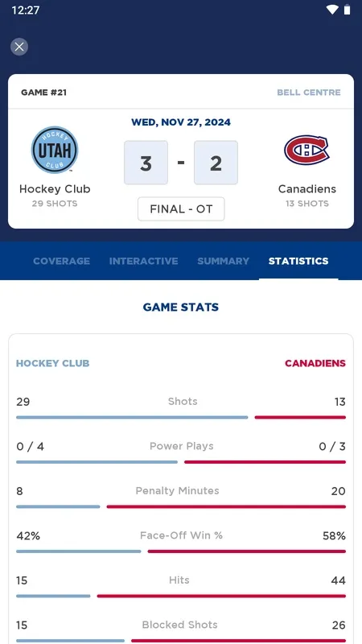Select the Statistics tab
Screen dimensions: 362x644
[298, 261]
